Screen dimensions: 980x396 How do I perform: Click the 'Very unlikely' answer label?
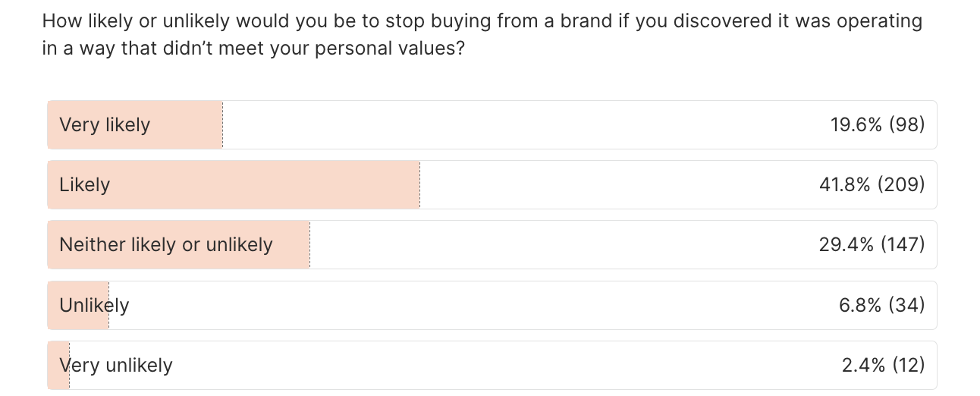click(115, 365)
